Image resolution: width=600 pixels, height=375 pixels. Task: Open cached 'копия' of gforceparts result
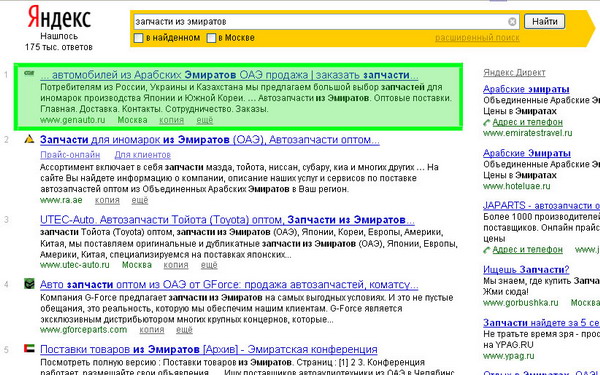tap(152, 330)
